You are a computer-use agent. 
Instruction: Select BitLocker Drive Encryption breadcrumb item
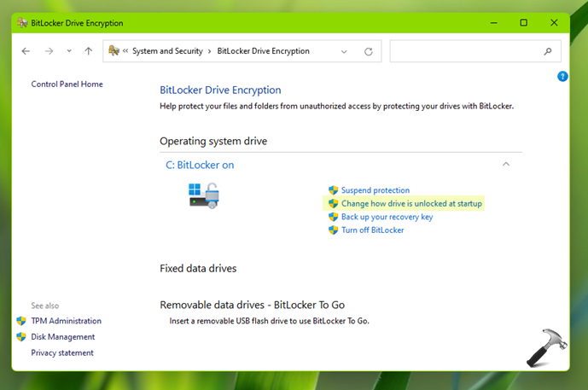click(x=263, y=51)
